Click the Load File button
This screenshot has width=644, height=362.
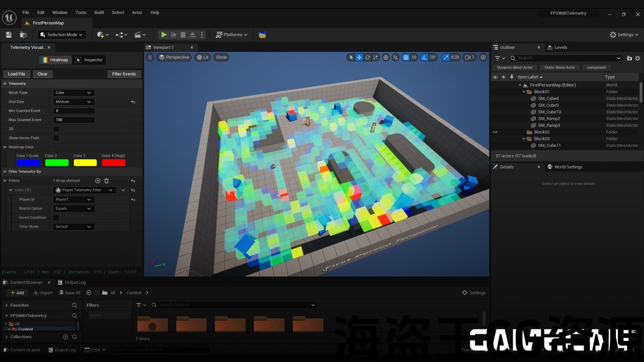pos(17,74)
